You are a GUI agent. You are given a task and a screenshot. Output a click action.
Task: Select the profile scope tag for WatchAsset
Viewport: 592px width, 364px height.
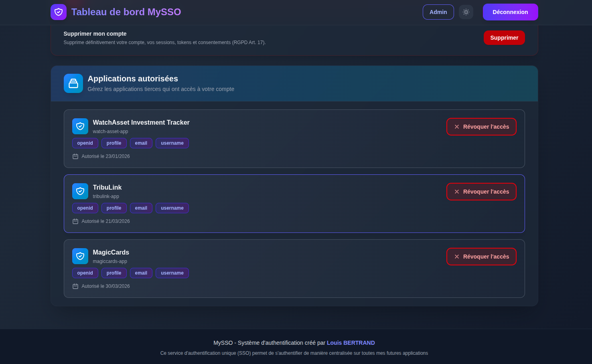pos(114,143)
